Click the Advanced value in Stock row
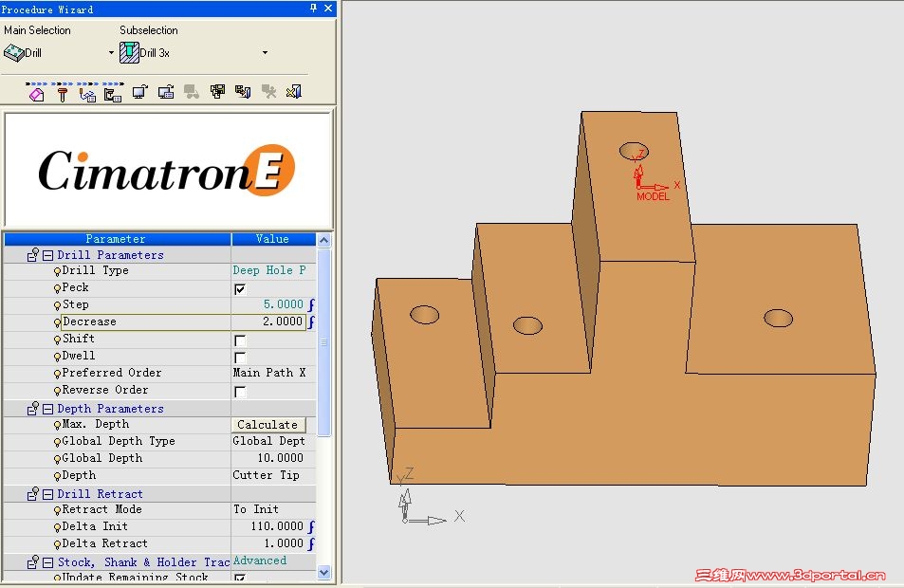 tap(260, 560)
